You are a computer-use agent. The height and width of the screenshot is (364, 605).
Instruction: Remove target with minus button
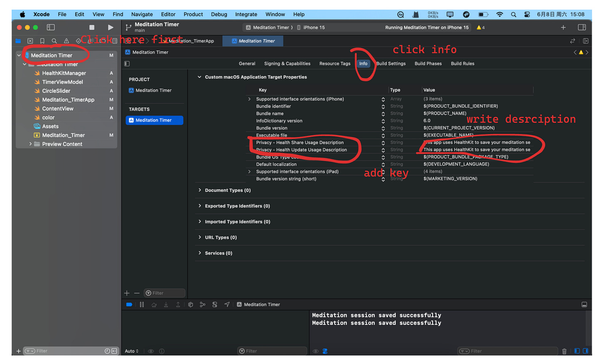[137, 293]
